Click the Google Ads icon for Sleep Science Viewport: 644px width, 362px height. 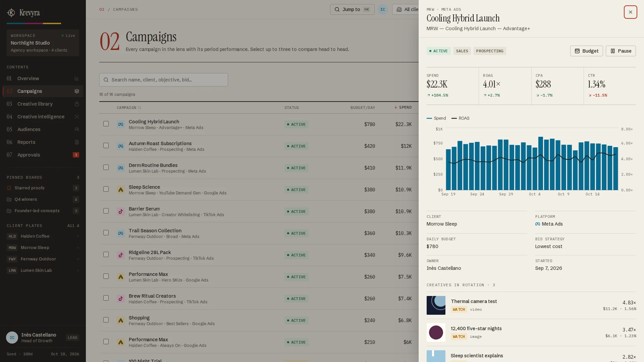[x=121, y=190]
